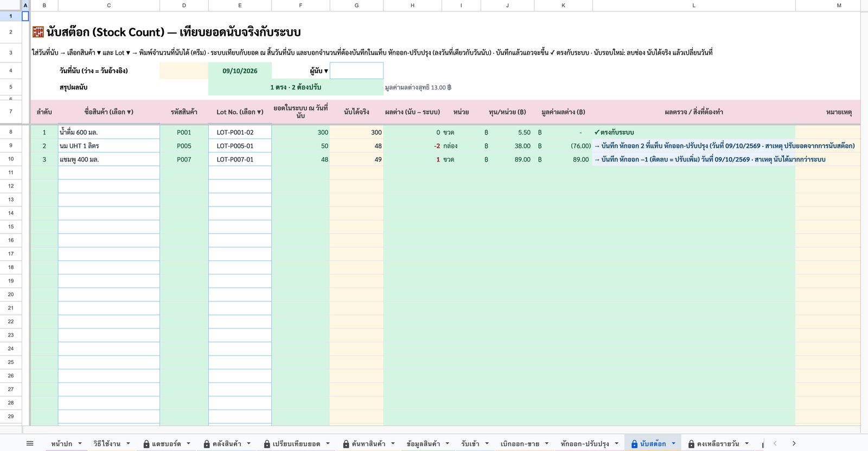Image resolution: width=868 pixels, height=451 pixels.
Task: Open the ข้อมูลสินค้า tab dropdown arrow
Action: [447, 443]
